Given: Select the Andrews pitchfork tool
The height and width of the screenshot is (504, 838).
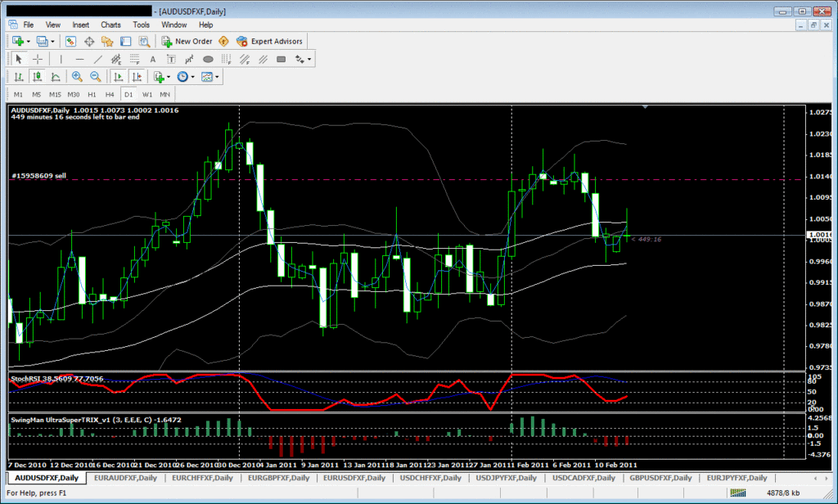Looking at the screenshot, I should (189, 59).
